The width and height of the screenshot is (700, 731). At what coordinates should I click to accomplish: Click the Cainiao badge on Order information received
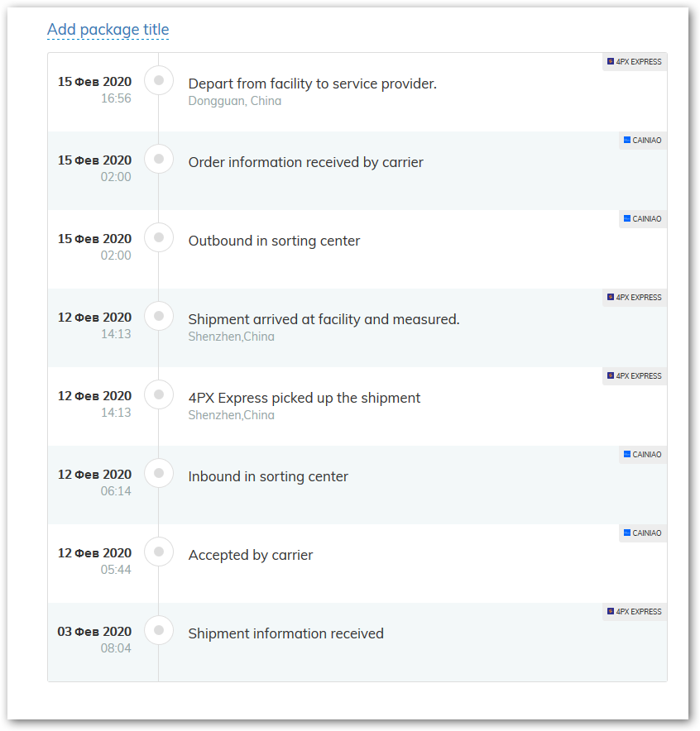click(x=643, y=141)
